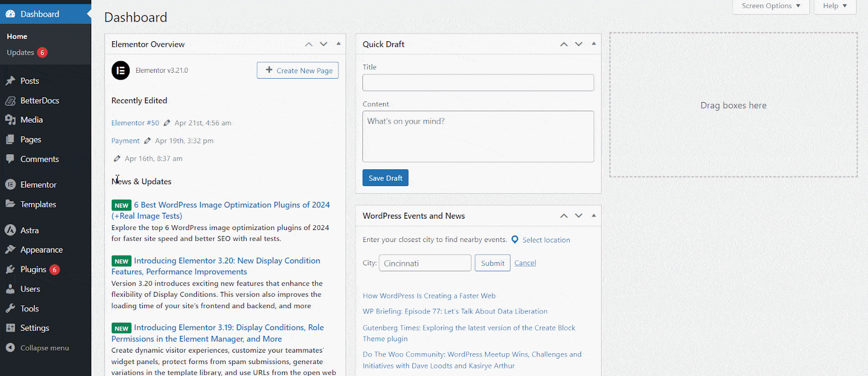Move Elementor Overview panel up with arrow
The height and width of the screenshot is (376, 868).
309,44
